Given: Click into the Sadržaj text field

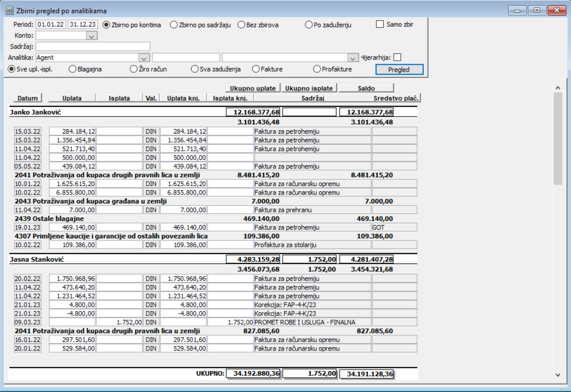Looking at the screenshot, I should click(93, 47).
